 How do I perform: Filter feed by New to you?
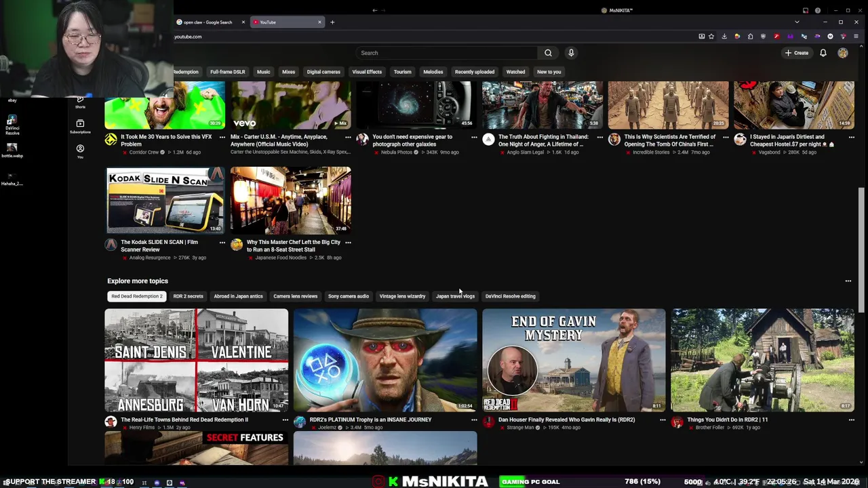click(549, 72)
